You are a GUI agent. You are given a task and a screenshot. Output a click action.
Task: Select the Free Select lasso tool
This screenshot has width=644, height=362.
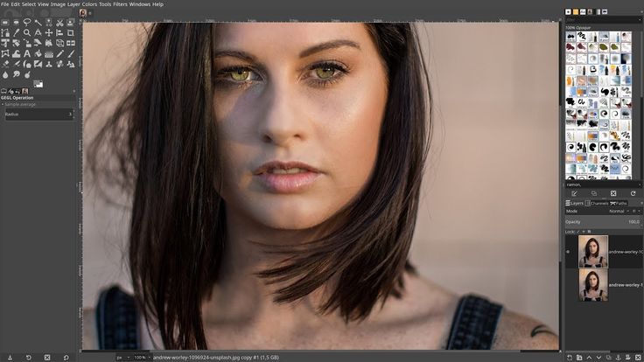pos(27,22)
